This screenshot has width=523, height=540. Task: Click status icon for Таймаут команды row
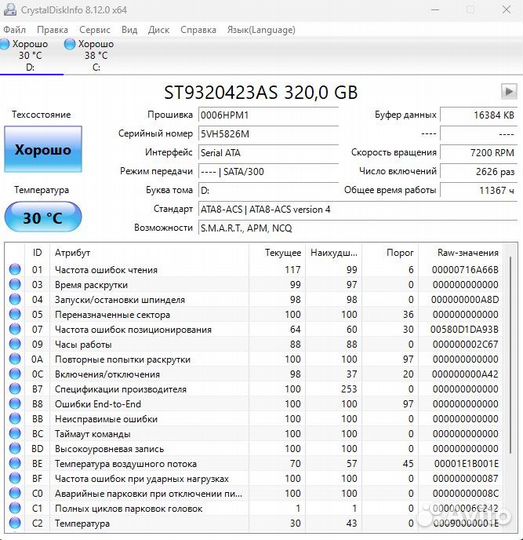point(15,433)
